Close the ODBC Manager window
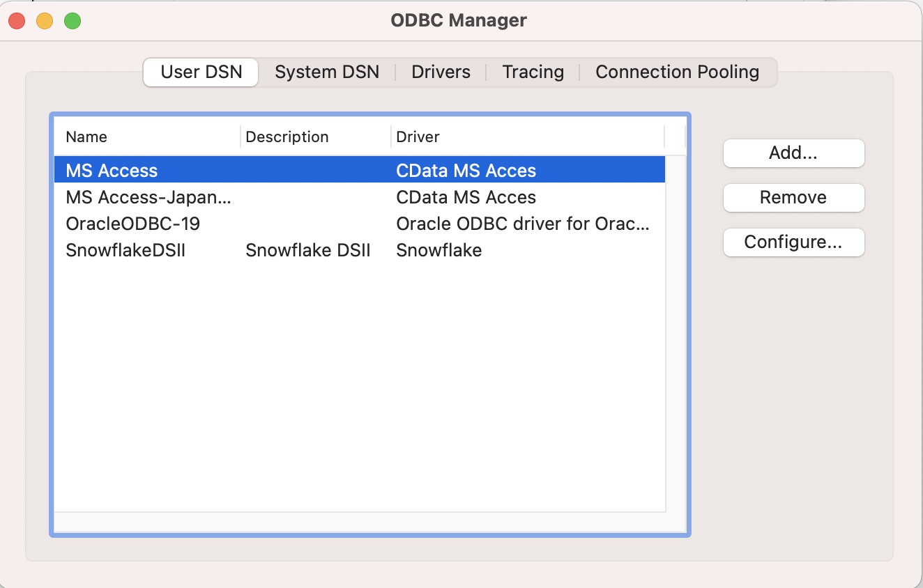Image resolution: width=923 pixels, height=588 pixels. click(x=17, y=21)
